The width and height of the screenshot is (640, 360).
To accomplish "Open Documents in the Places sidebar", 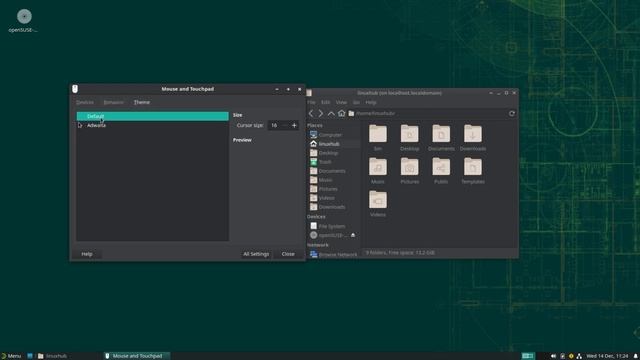I will pos(333,171).
